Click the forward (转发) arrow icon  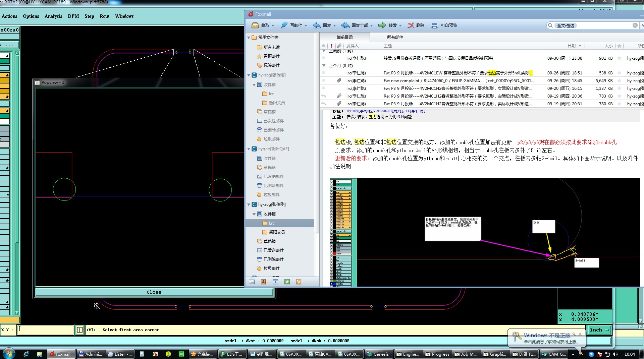(382, 25)
